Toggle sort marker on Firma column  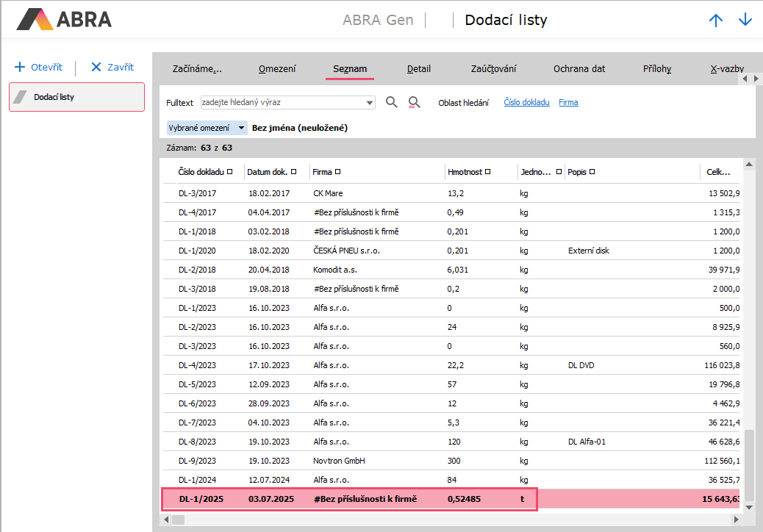point(337,172)
